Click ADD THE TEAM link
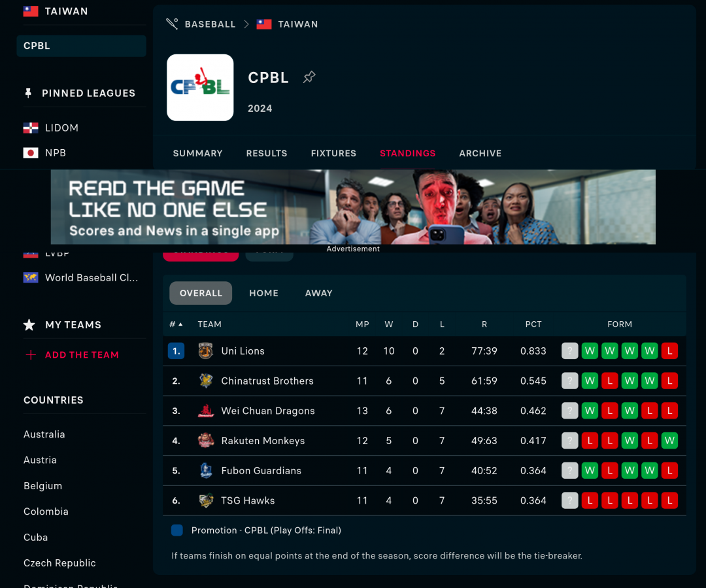This screenshot has height=588, width=706. point(82,355)
